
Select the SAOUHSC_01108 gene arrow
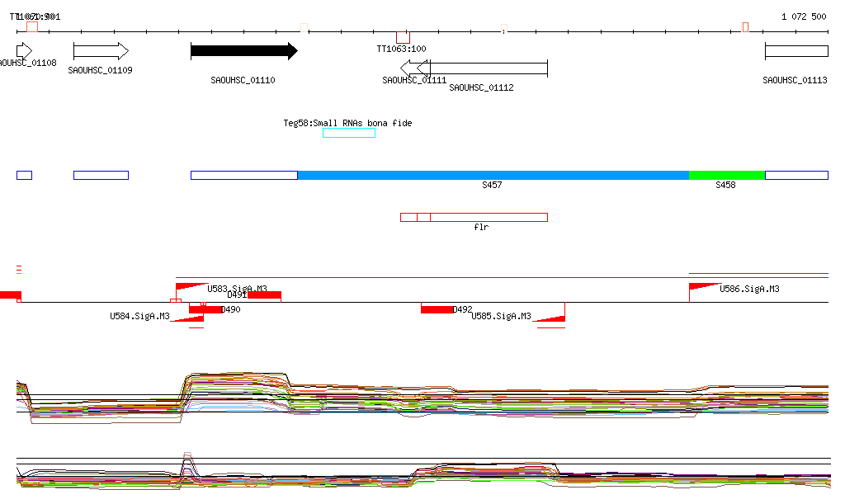24,51
